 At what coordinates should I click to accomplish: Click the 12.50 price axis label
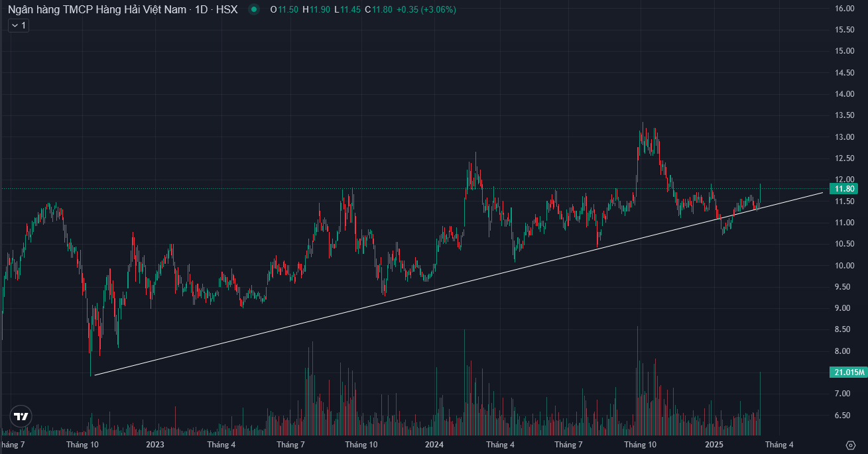tap(843, 158)
